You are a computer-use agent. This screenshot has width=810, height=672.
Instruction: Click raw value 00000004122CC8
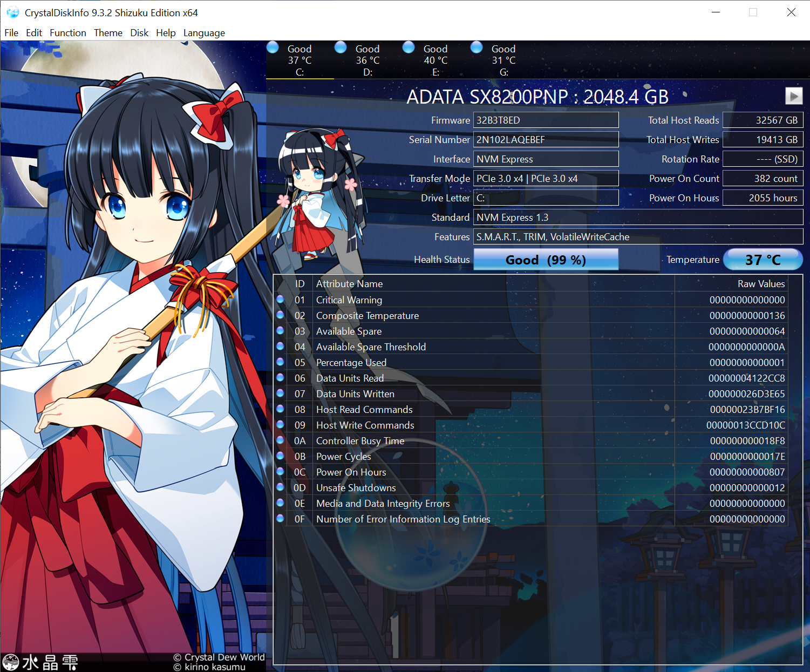tap(746, 378)
